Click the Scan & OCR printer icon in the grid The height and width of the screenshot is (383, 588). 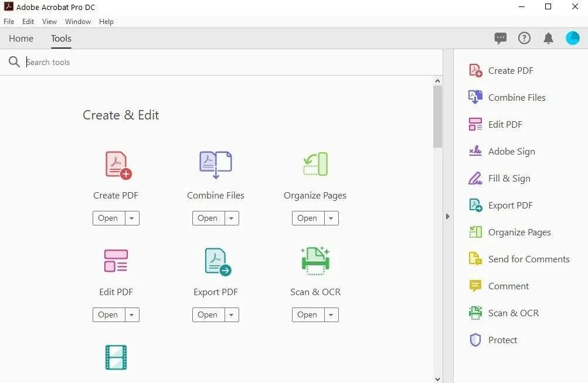tap(315, 261)
